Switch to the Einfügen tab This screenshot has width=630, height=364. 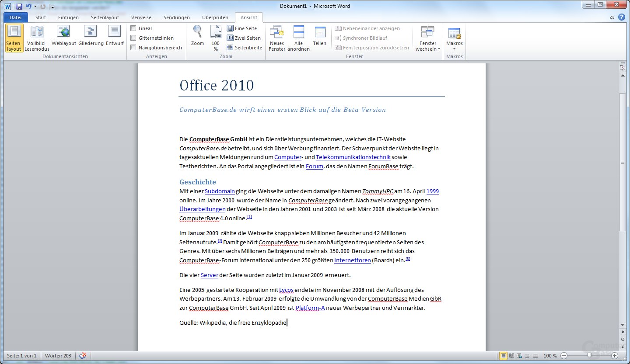coord(69,17)
